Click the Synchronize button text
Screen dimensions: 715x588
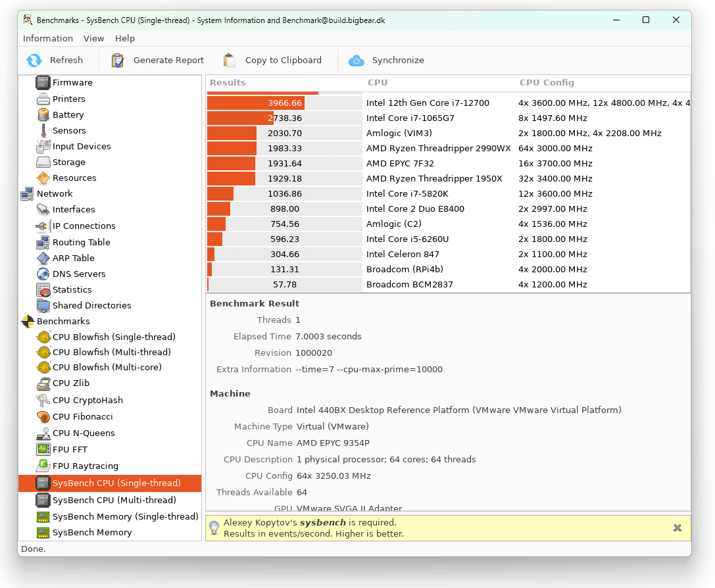[x=398, y=60]
